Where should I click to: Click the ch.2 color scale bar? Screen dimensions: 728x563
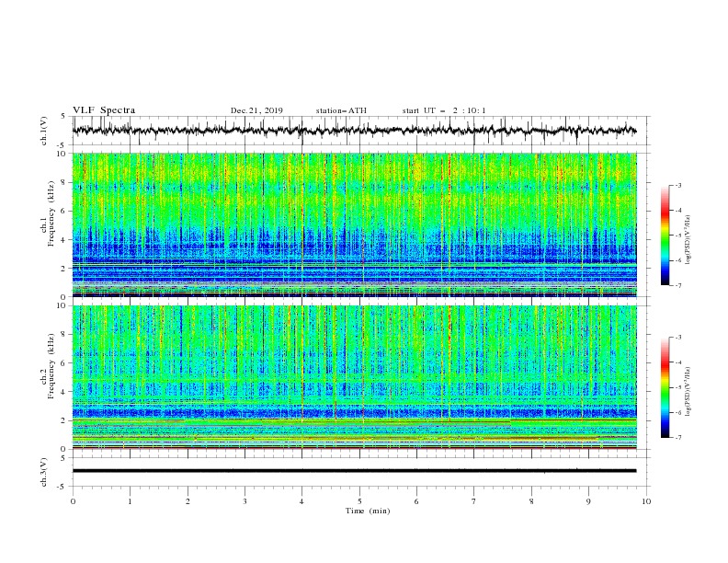pos(665,387)
